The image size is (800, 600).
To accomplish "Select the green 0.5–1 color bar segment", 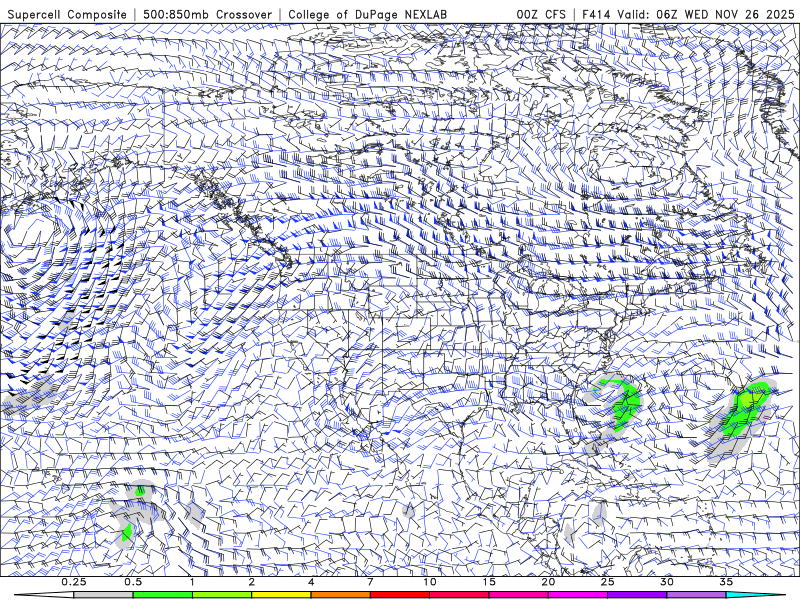I will pyautogui.click(x=162, y=595).
